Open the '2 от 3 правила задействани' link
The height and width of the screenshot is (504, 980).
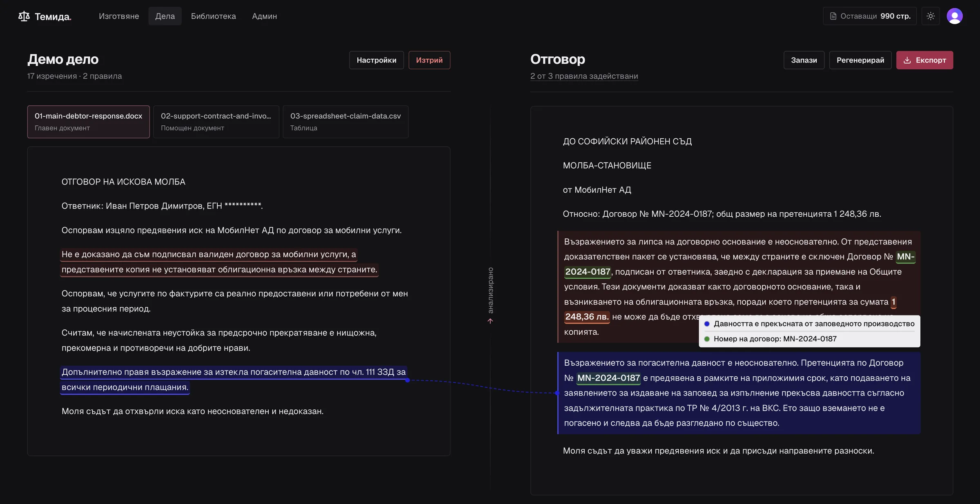[x=584, y=76]
